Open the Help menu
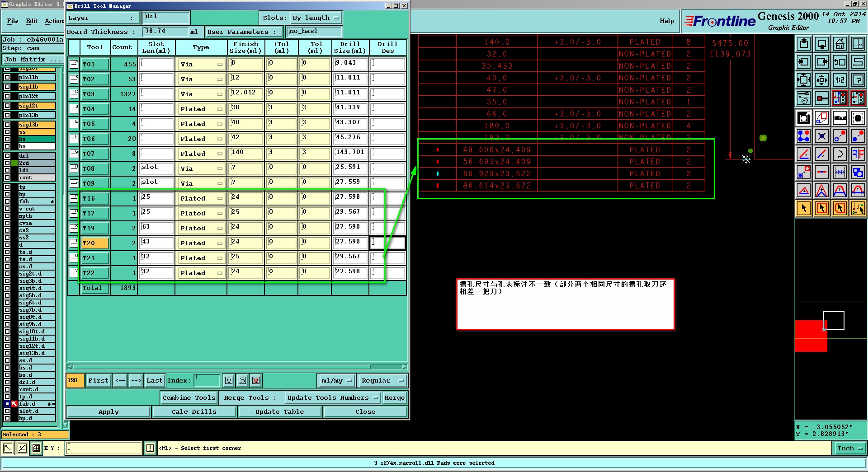 point(666,21)
